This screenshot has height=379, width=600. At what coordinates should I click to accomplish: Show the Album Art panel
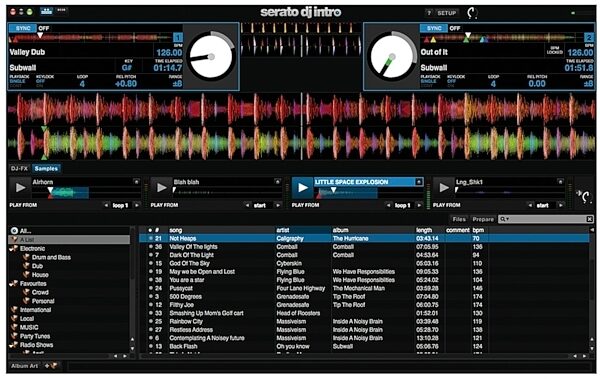[24, 366]
